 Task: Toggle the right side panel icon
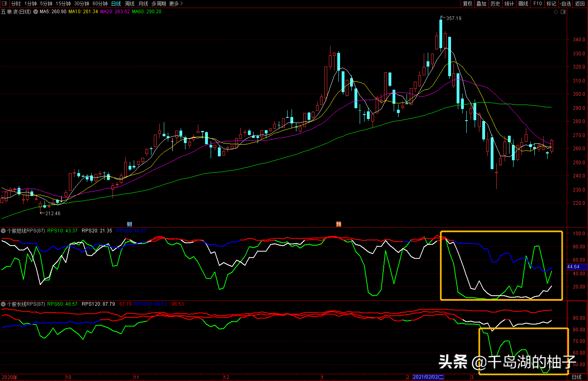(x=563, y=12)
